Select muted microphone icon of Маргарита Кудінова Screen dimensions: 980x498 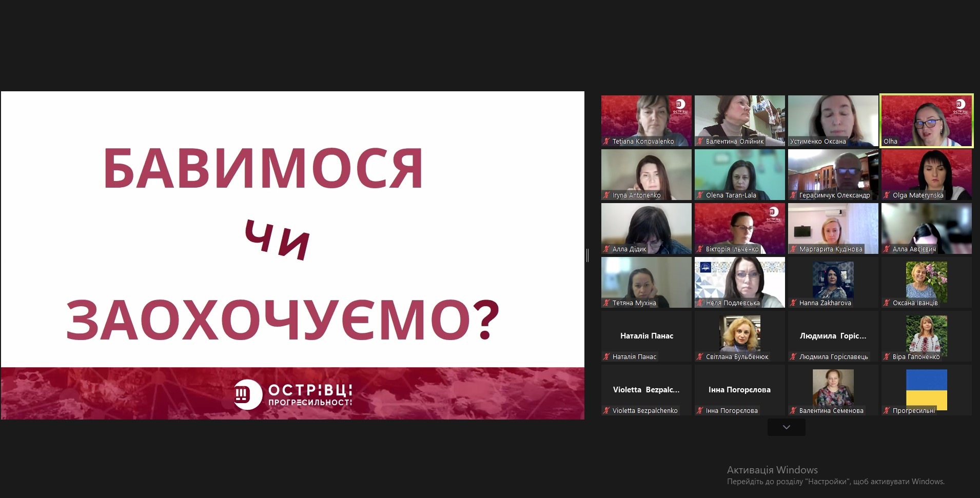pos(793,249)
